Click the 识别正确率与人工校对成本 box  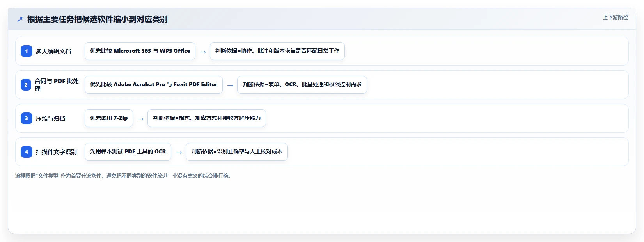(237, 152)
